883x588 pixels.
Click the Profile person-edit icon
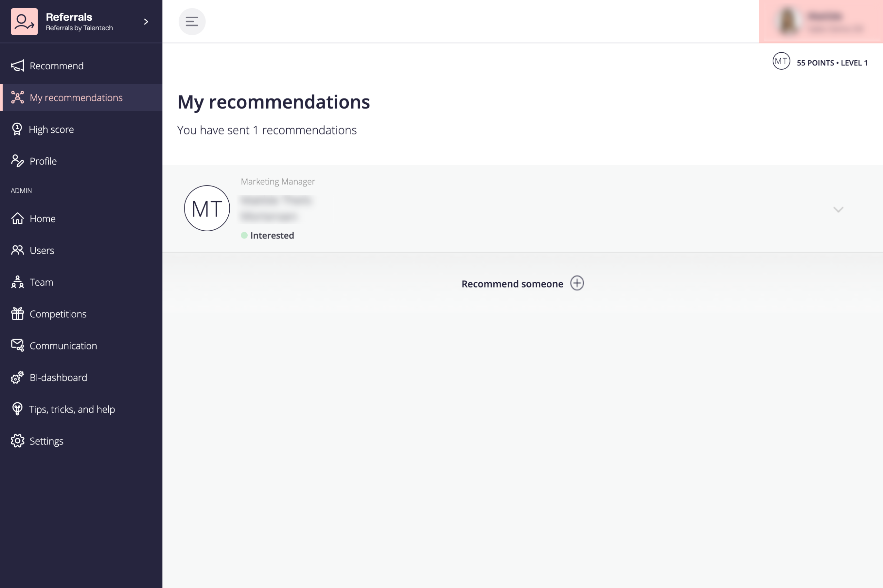pos(18,161)
